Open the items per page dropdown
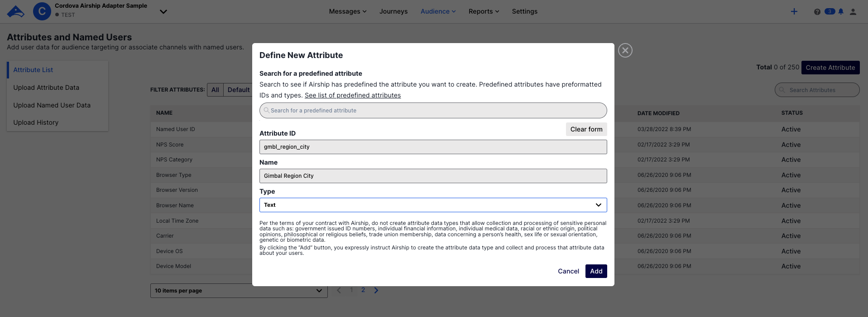Viewport: 868px width, 317px height. click(x=239, y=291)
